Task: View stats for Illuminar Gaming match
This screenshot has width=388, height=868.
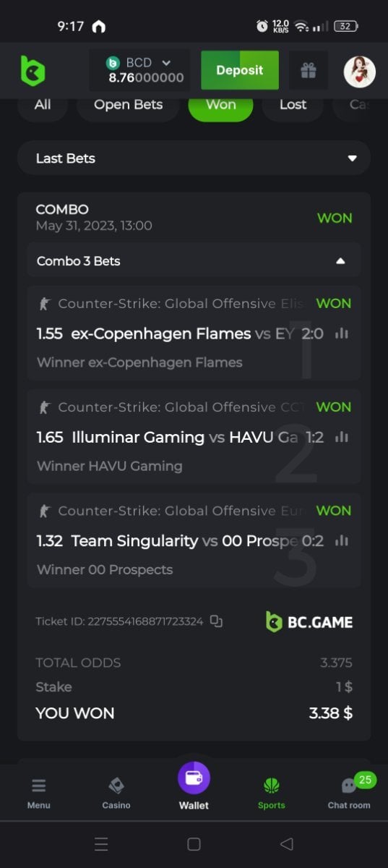Action: point(342,437)
